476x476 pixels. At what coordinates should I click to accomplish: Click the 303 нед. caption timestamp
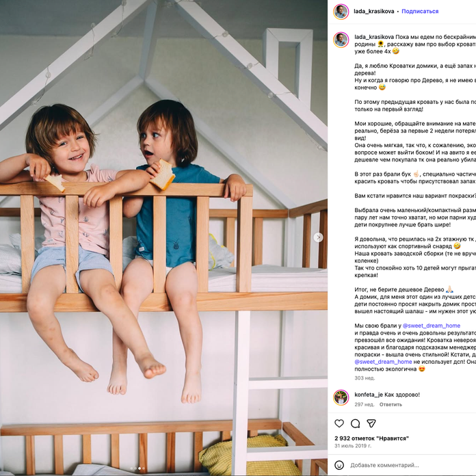365,378
